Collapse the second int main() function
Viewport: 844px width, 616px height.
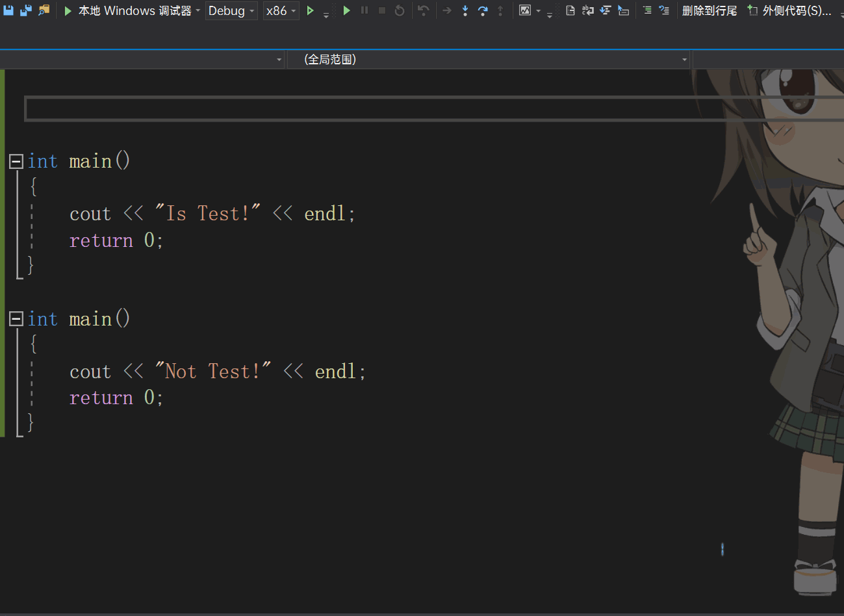click(16, 319)
